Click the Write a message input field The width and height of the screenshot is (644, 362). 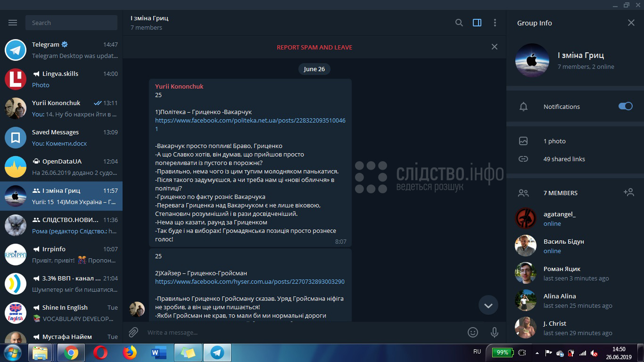coord(302,332)
